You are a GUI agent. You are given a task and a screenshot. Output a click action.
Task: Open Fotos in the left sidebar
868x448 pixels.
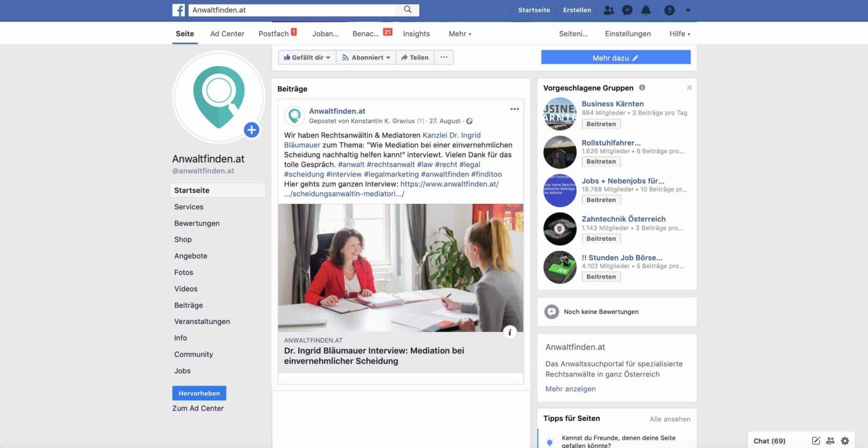[x=184, y=272]
